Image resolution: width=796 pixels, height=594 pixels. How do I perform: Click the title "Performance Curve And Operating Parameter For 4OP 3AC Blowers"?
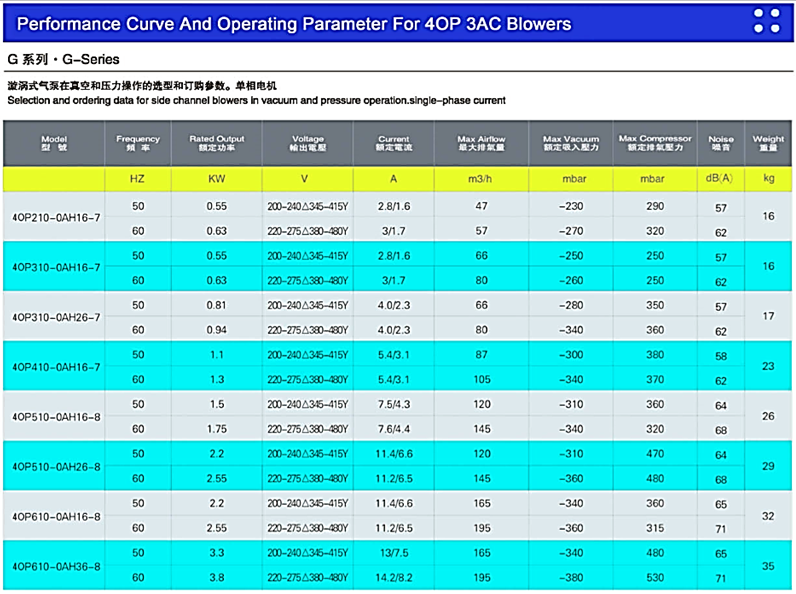tap(294, 24)
